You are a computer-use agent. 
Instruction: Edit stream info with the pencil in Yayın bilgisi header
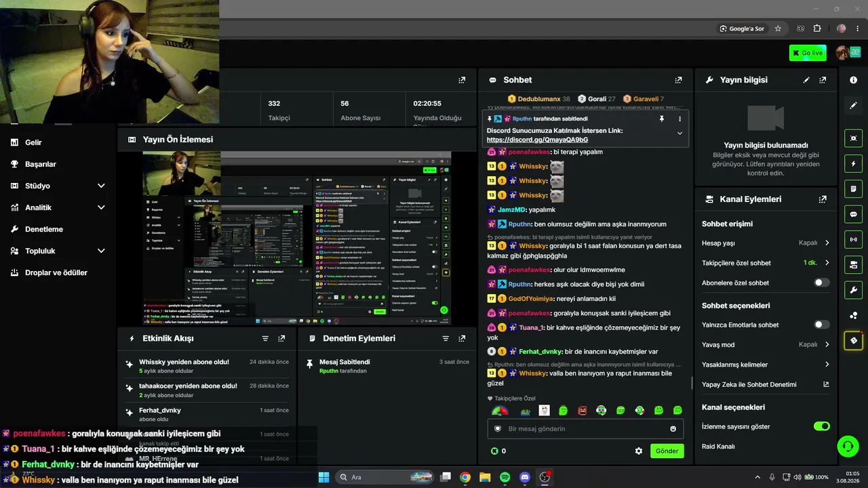(806, 80)
